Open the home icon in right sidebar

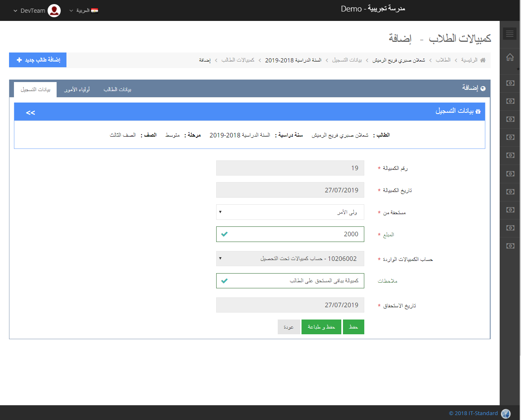click(510, 57)
